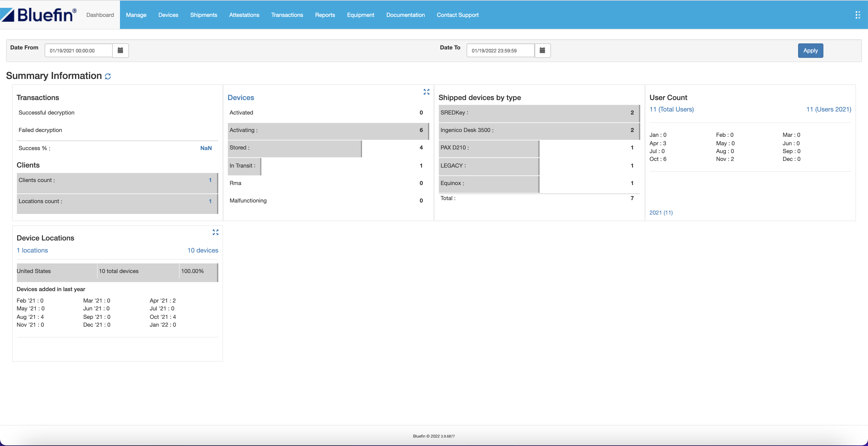Viewport: 868px width, 446px height.
Task: Open the Date To calendar picker
Action: click(x=542, y=51)
